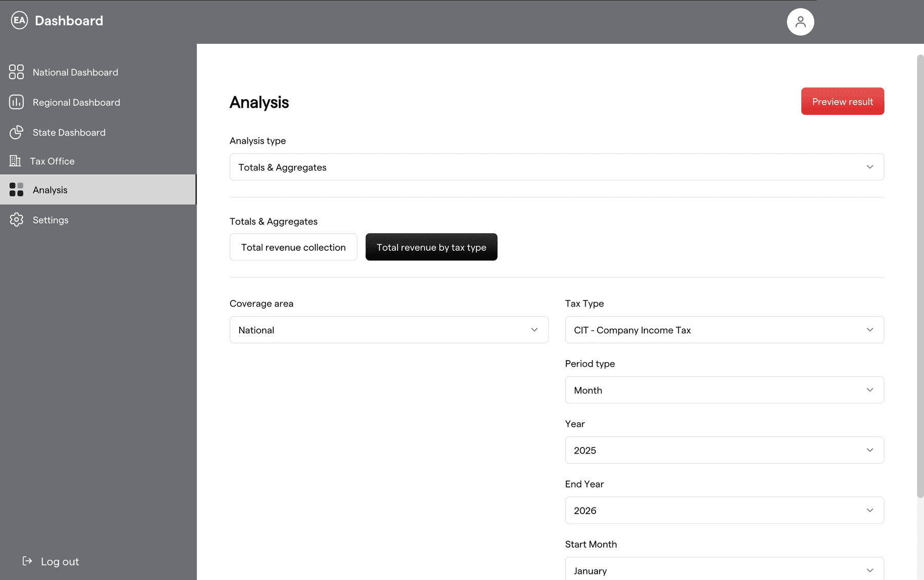Click the Analysis squares icon in the sidebar

point(16,190)
